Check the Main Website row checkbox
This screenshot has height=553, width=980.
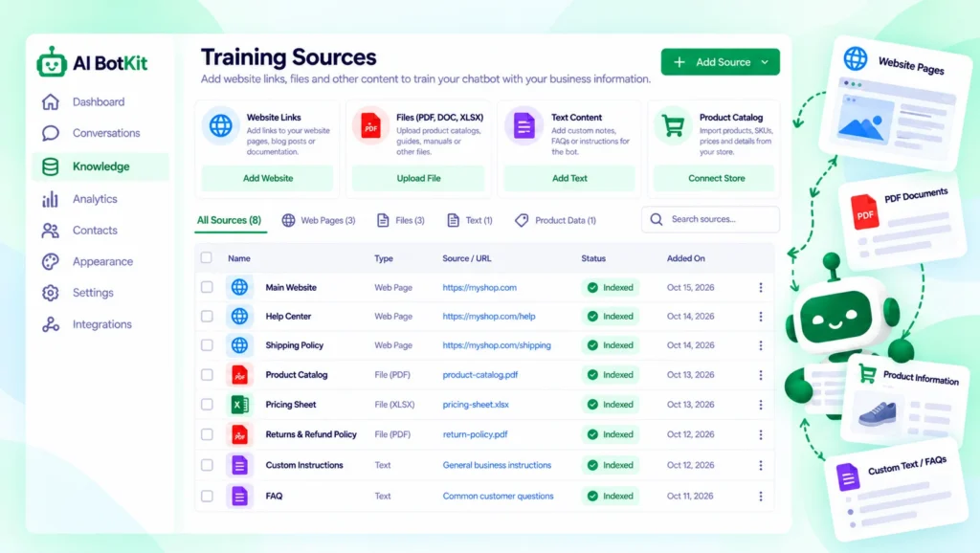[207, 287]
